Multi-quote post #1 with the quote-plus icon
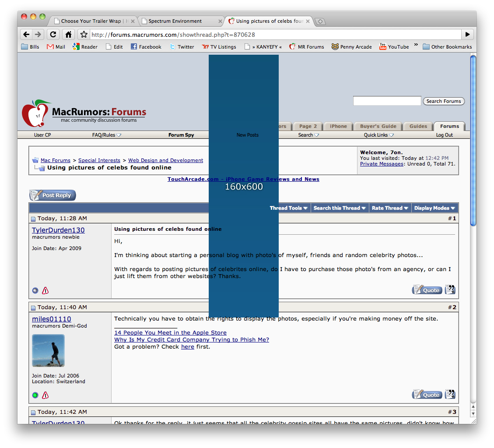 pos(450,289)
